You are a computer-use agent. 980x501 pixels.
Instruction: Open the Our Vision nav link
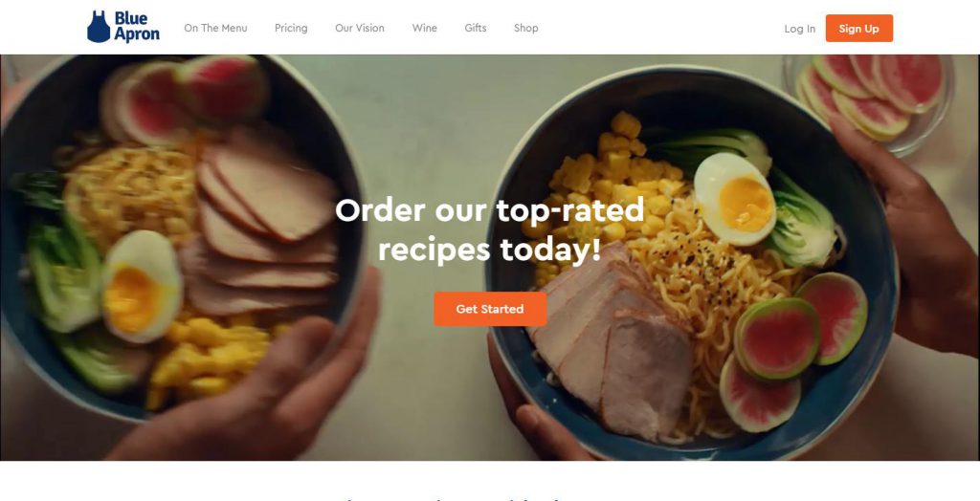360,28
